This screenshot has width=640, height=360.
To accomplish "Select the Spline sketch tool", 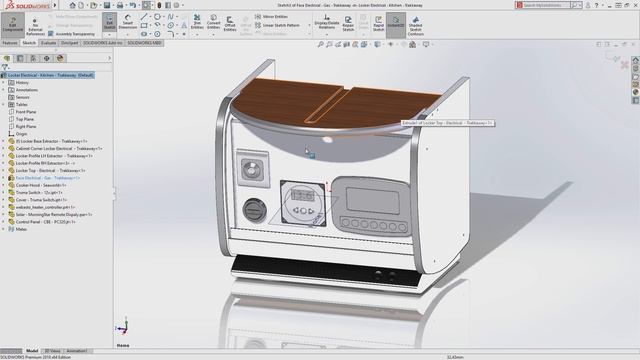I will point(171,17).
